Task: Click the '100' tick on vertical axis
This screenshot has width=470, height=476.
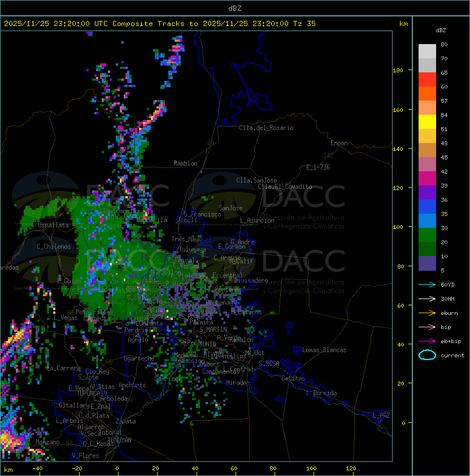Action: pos(398,227)
